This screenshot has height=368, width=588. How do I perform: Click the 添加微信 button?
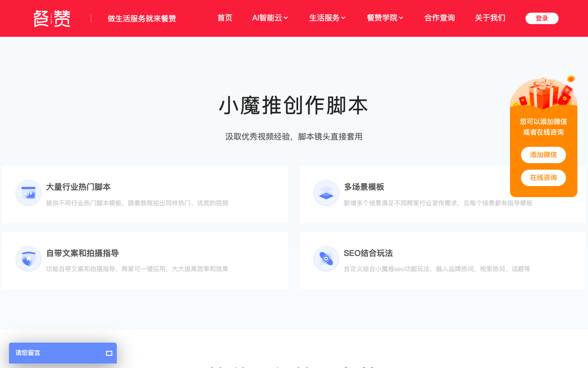(543, 155)
